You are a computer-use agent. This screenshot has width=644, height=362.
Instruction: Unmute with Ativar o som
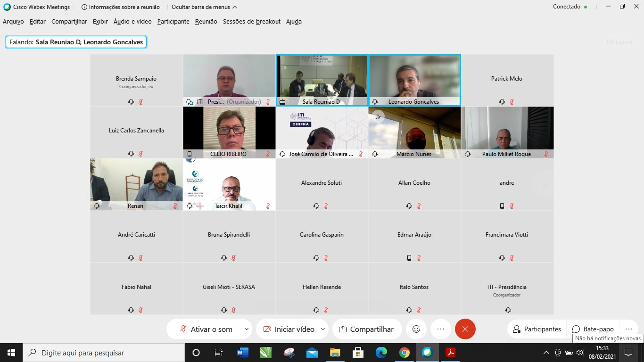[x=206, y=329]
